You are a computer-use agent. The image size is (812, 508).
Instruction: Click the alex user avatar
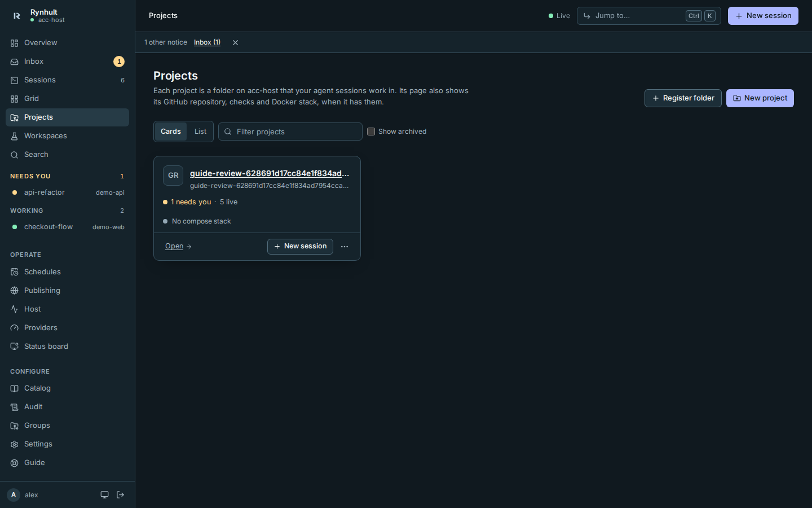click(14, 495)
